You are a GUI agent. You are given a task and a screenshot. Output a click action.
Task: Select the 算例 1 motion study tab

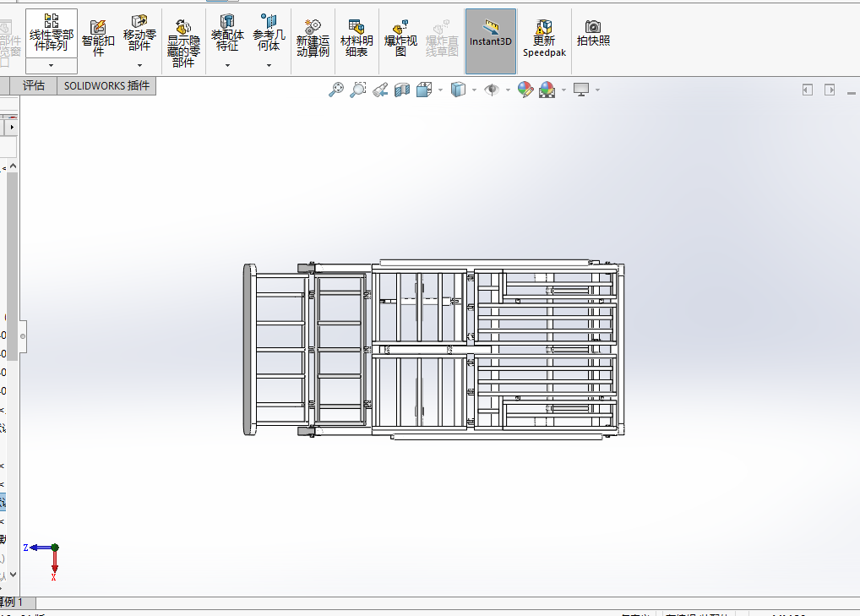pyautogui.click(x=12, y=602)
